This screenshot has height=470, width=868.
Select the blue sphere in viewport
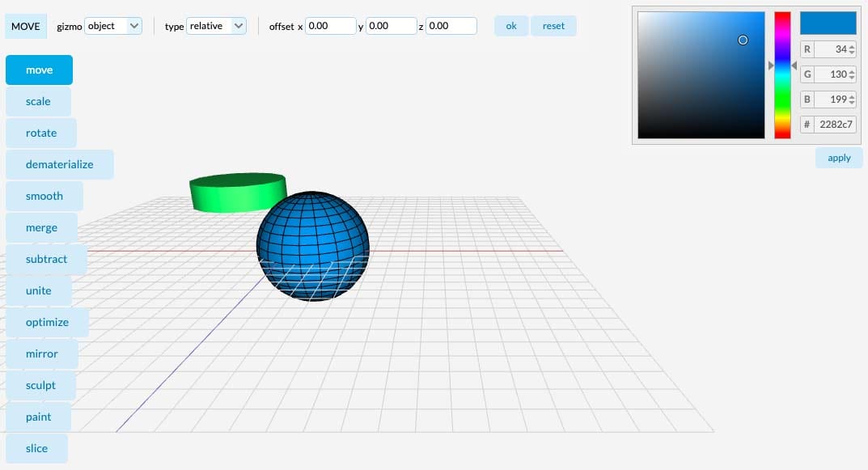(313, 247)
